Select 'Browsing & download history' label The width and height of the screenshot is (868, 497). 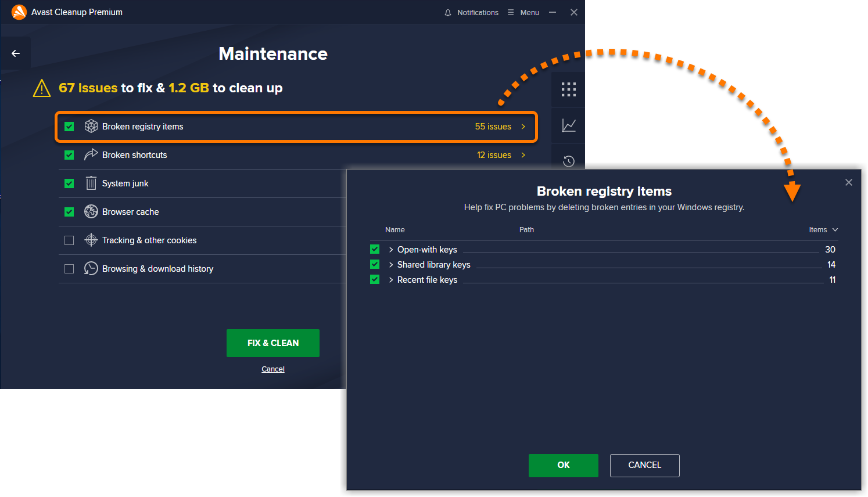pyautogui.click(x=158, y=269)
